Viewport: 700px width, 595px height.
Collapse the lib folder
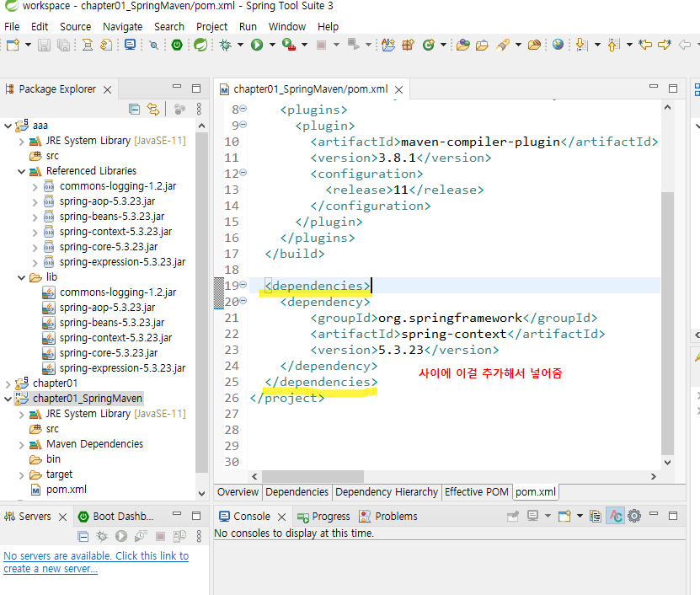tap(21, 278)
